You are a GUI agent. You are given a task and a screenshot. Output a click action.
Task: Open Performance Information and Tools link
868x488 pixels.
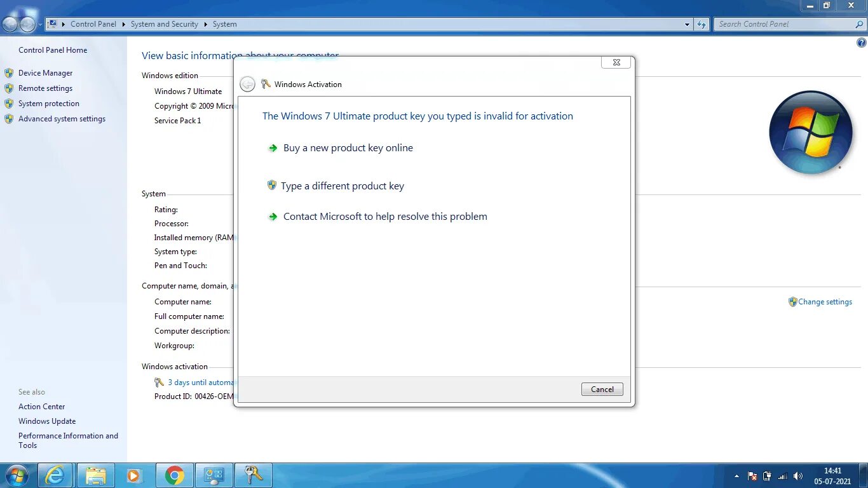click(x=68, y=440)
